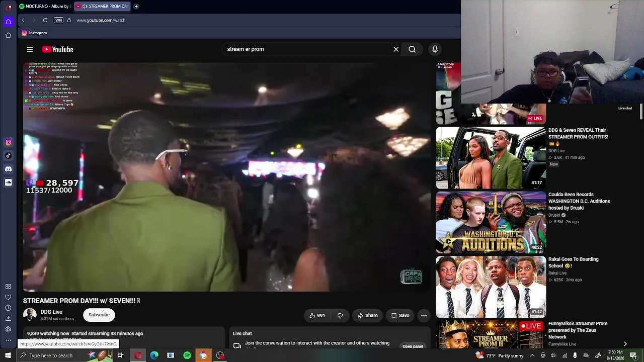This screenshot has height=362, width=644.
Task: Submit the YouTube search with the magnifier
Action: tap(412, 49)
